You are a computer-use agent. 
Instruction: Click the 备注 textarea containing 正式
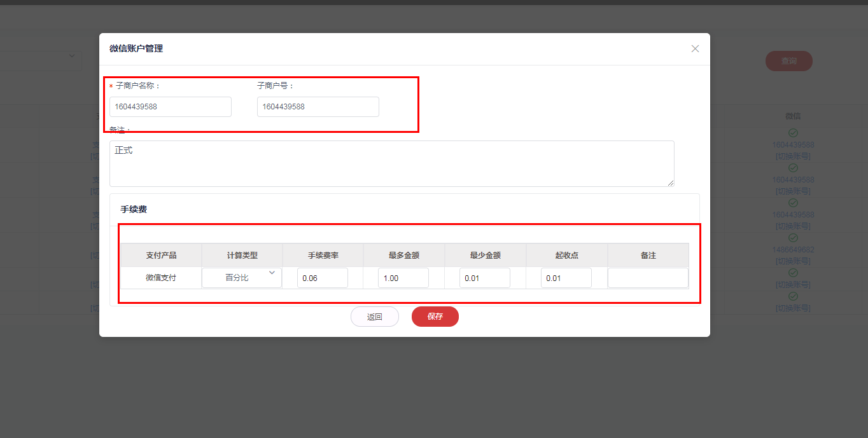(x=392, y=163)
